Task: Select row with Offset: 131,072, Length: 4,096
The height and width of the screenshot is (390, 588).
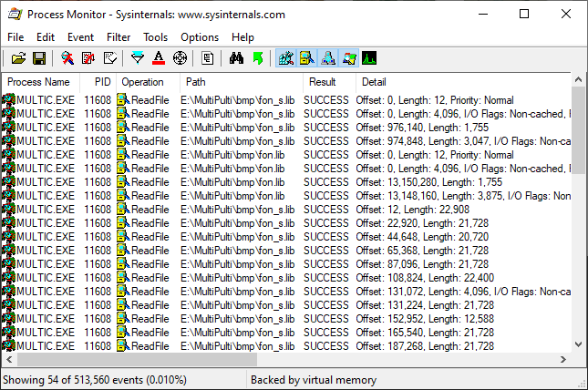Action: click(286, 292)
